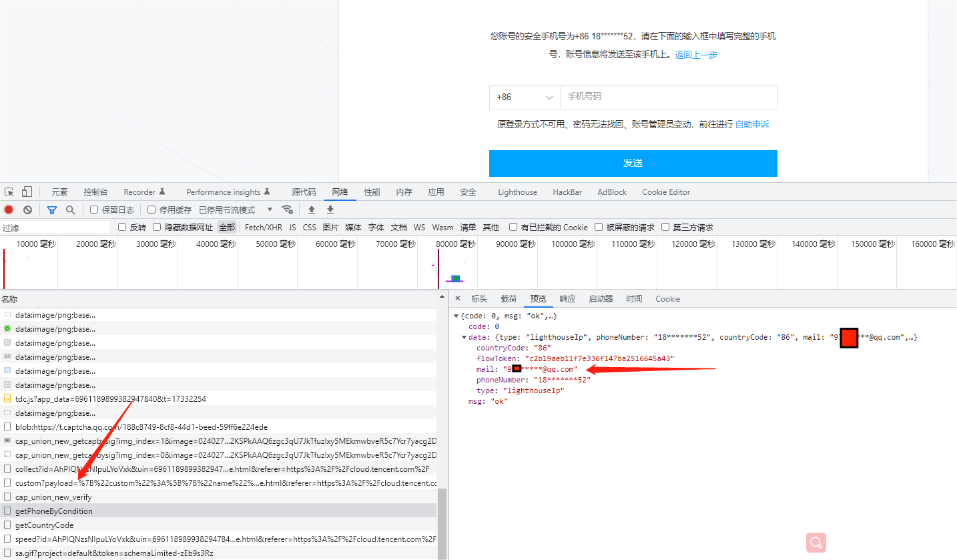This screenshot has height=560, width=957.
Task: Export HAR file with download arrow
Action: pyautogui.click(x=330, y=210)
